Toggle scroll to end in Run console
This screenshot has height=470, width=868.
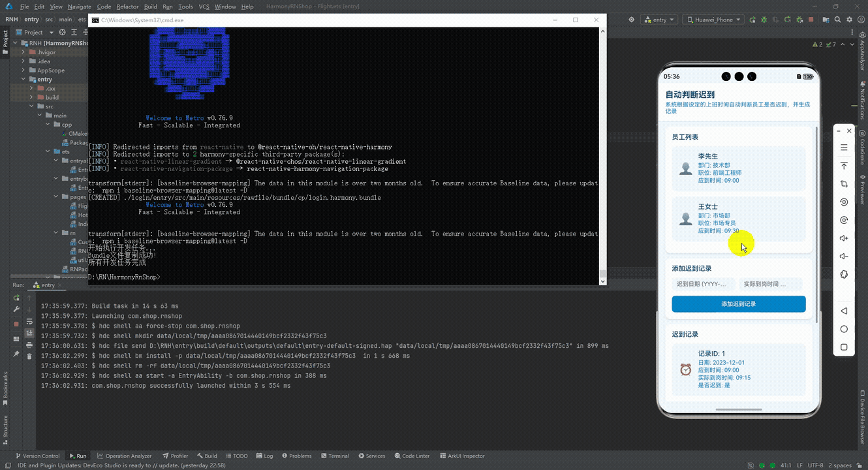tap(29, 333)
